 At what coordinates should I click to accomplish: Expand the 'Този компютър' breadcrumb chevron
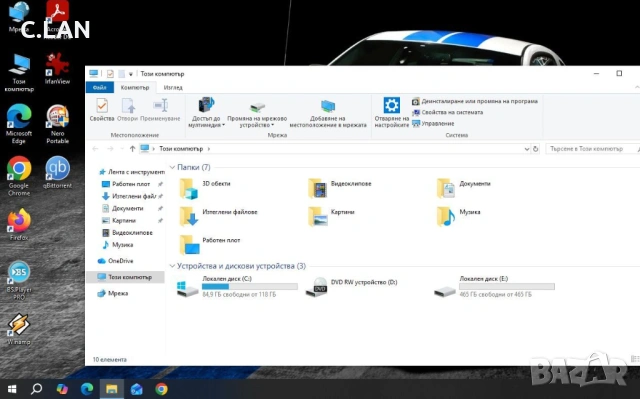pos(209,149)
